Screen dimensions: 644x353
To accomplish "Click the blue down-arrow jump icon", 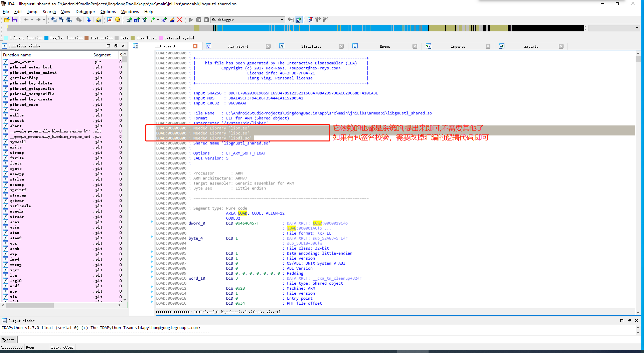I will pyautogui.click(x=89, y=20).
